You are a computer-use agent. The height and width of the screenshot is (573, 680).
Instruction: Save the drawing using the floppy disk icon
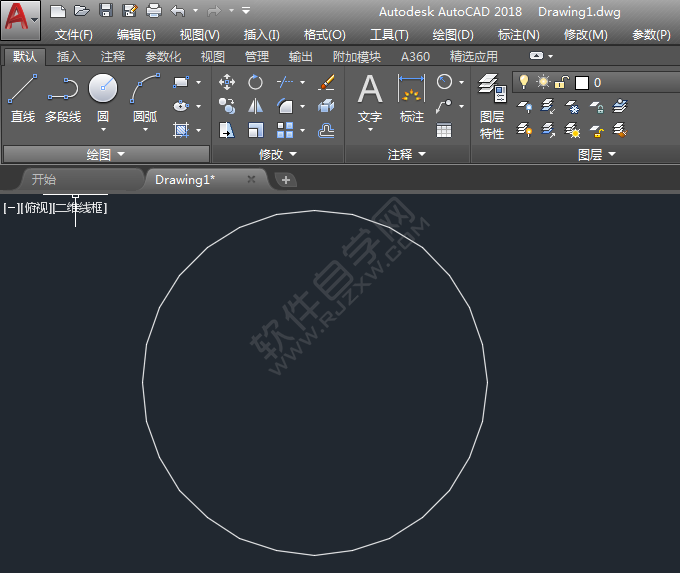[x=106, y=10]
